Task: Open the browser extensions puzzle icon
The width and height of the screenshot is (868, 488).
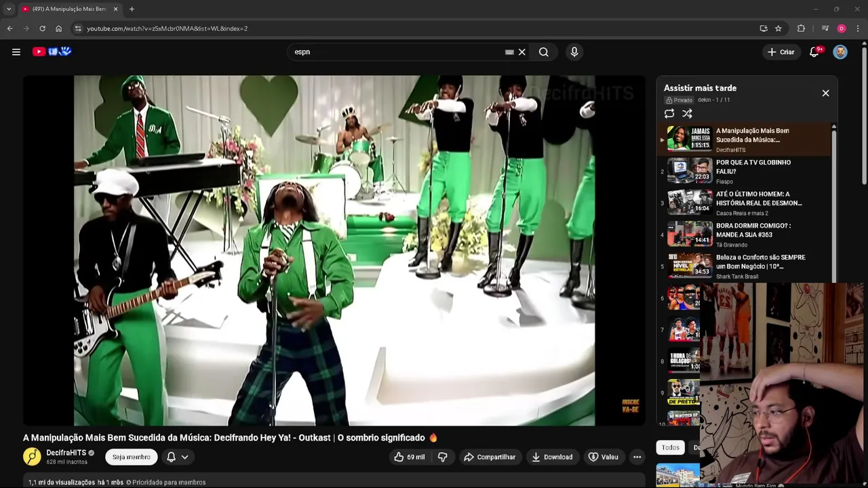Action: 801,28
